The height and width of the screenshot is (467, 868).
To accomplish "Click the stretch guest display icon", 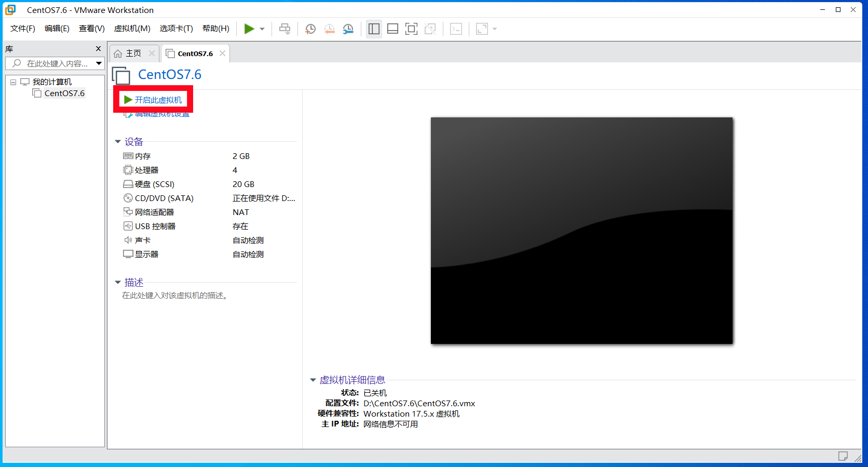I will 482,29.
